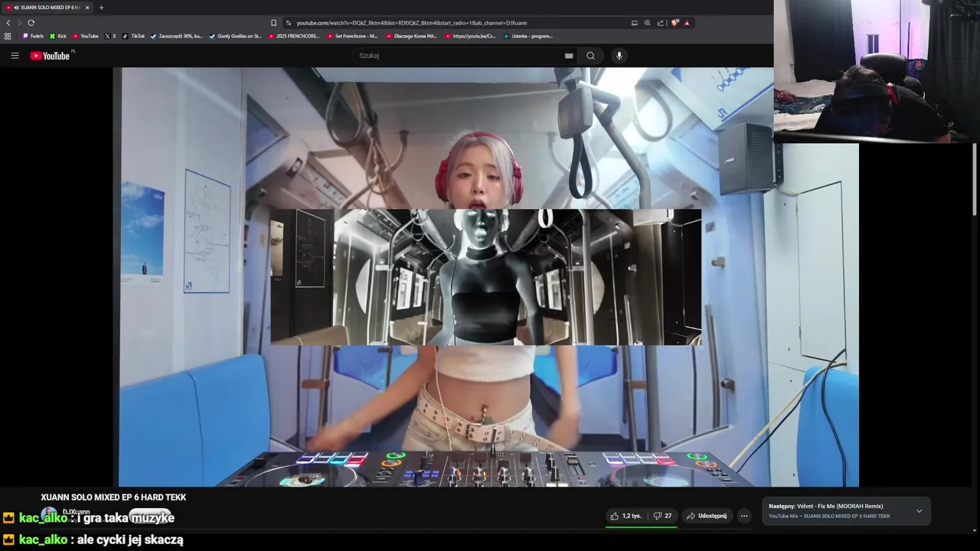The width and height of the screenshot is (980, 551).
Task: Expand the Następny playlist panel chevron
Action: pos(920,511)
